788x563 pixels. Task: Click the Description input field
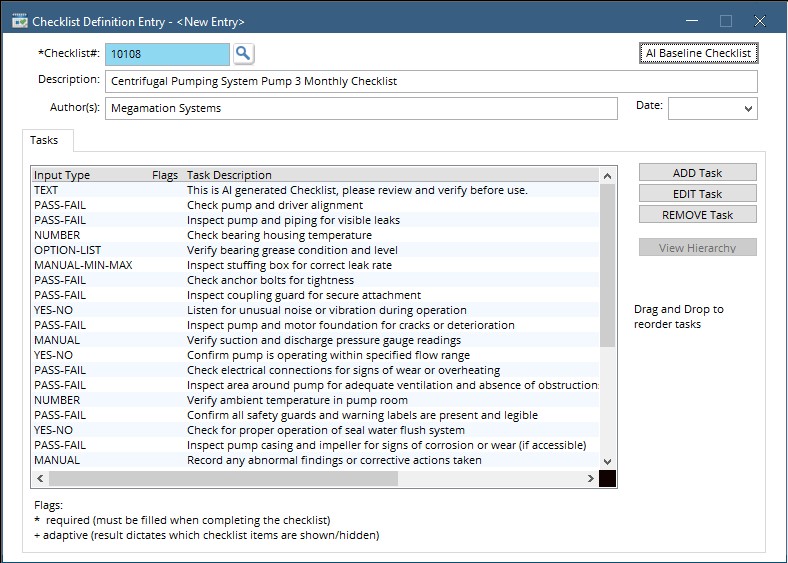pyautogui.click(x=431, y=81)
